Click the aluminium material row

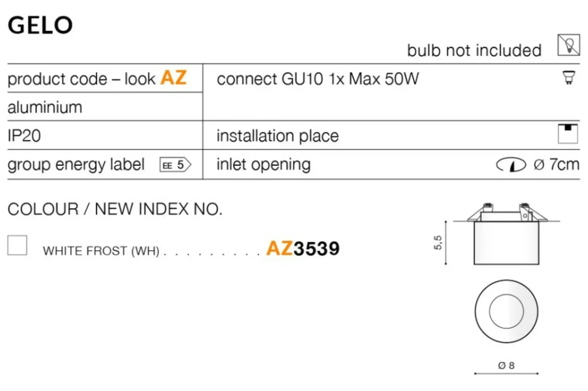click(45, 107)
